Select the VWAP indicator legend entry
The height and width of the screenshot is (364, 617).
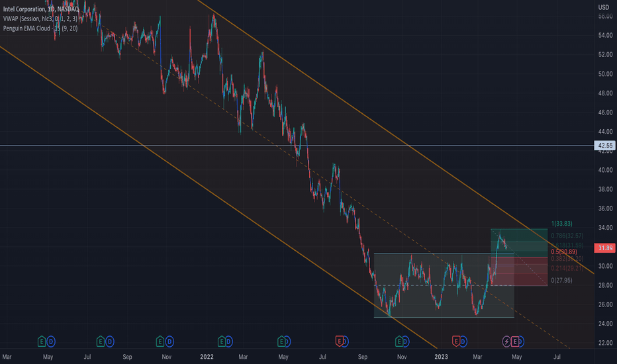tap(40, 19)
